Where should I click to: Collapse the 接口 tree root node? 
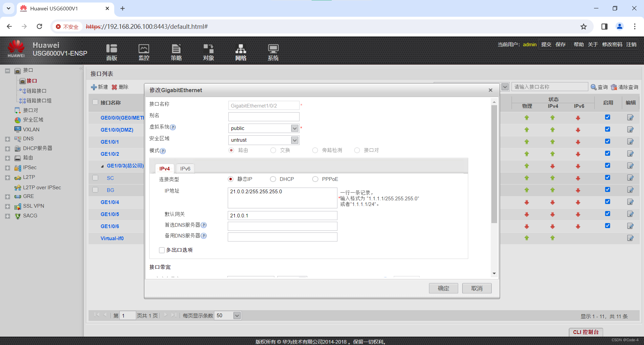coord(7,71)
